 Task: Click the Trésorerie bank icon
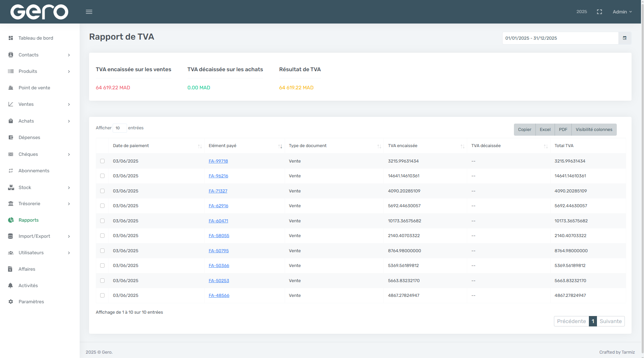pos(11,204)
